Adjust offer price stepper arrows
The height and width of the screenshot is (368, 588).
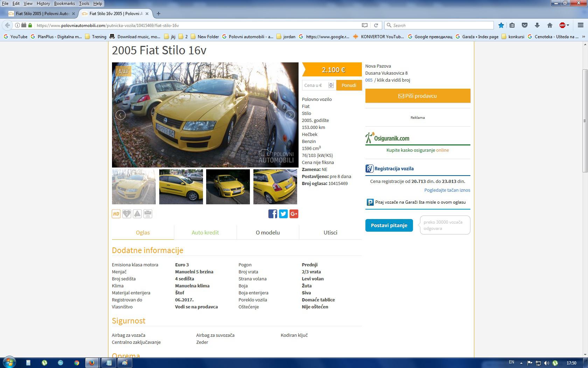click(x=331, y=85)
